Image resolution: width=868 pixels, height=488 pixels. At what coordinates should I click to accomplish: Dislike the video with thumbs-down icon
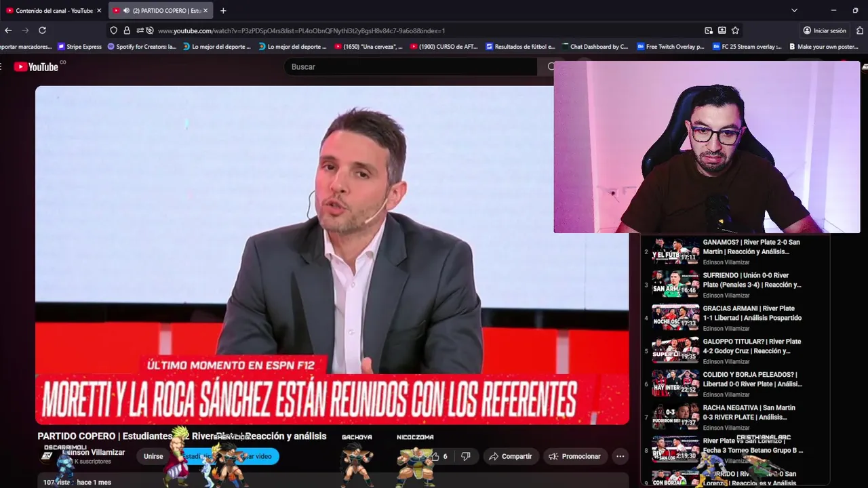point(465,456)
